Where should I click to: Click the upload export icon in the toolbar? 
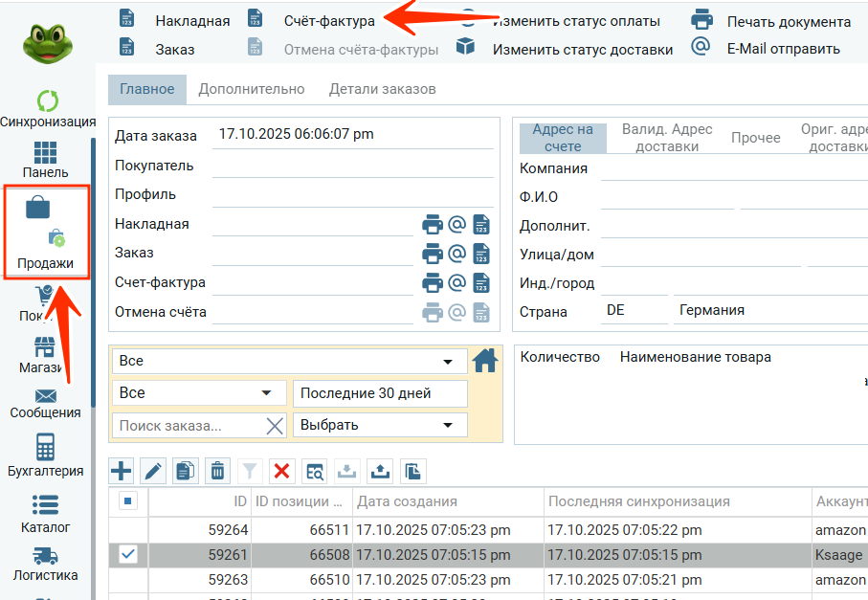click(x=380, y=470)
